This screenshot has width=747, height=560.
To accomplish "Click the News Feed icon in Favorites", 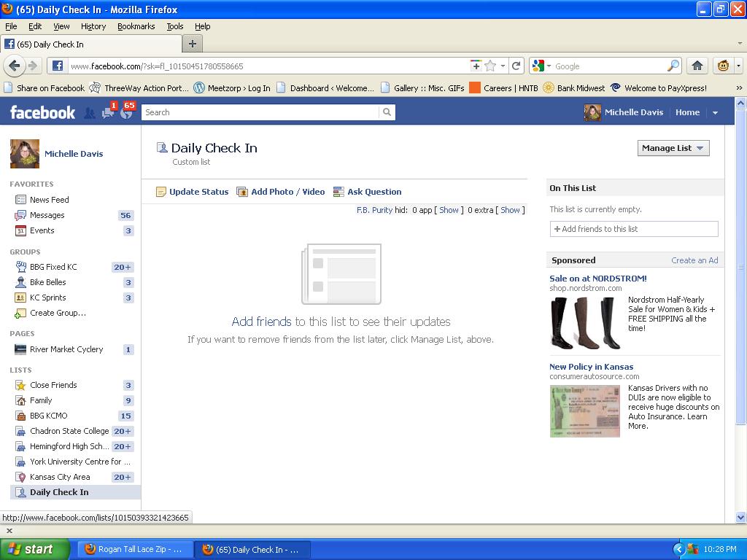I will click(20, 200).
